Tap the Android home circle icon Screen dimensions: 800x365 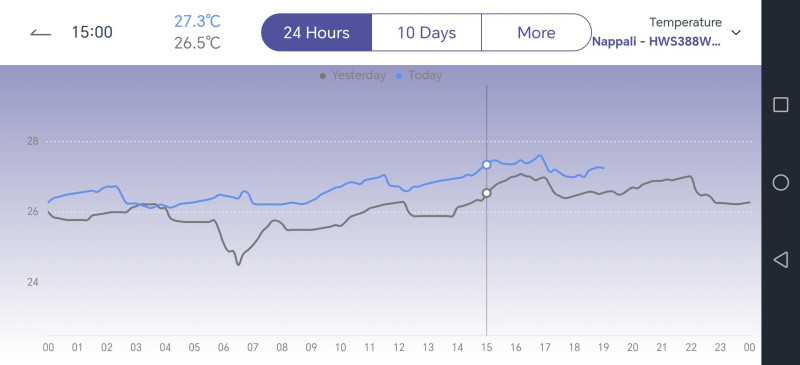(x=781, y=182)
